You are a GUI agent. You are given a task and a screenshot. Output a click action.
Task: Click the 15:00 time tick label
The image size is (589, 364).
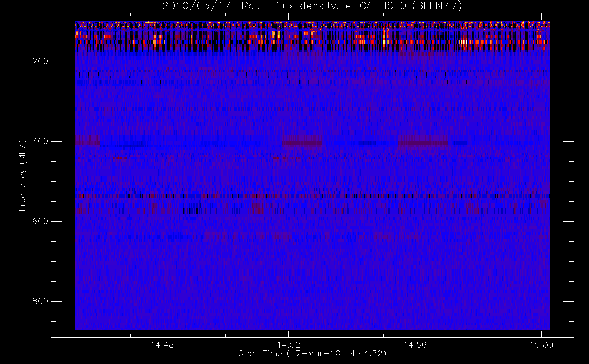(542, 345)
